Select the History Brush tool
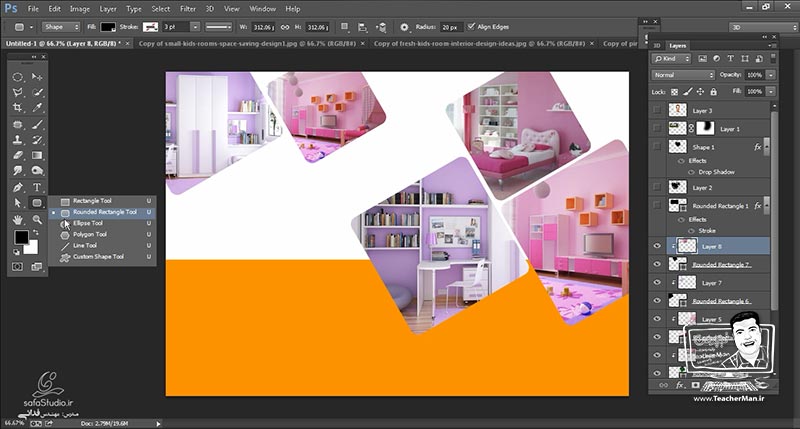Image resolution: width=800 pixels, height=429 pixels. click(37, 139)
